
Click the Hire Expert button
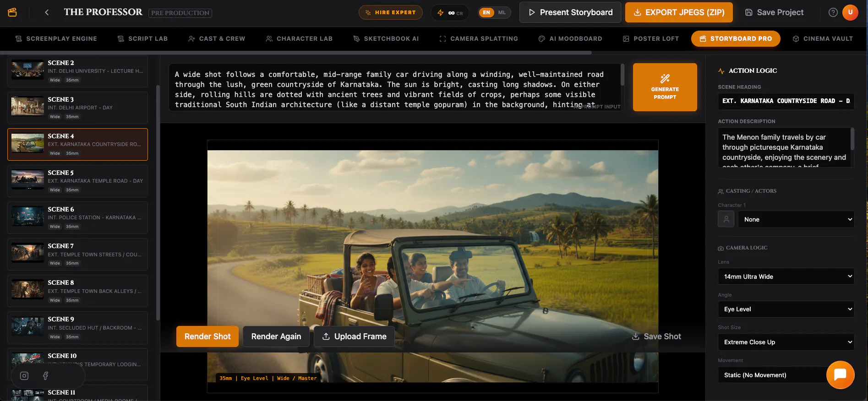click(391, 13)
